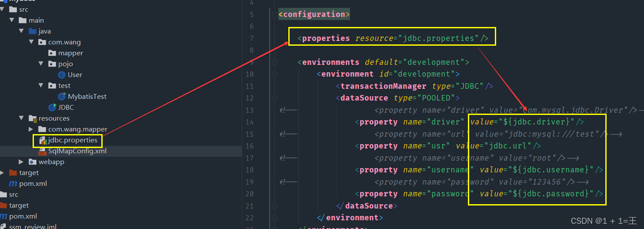Viewport: 644px width, 229px height.
Task: Click the <configuration> tag in editor
Action: tap(314, 14)
